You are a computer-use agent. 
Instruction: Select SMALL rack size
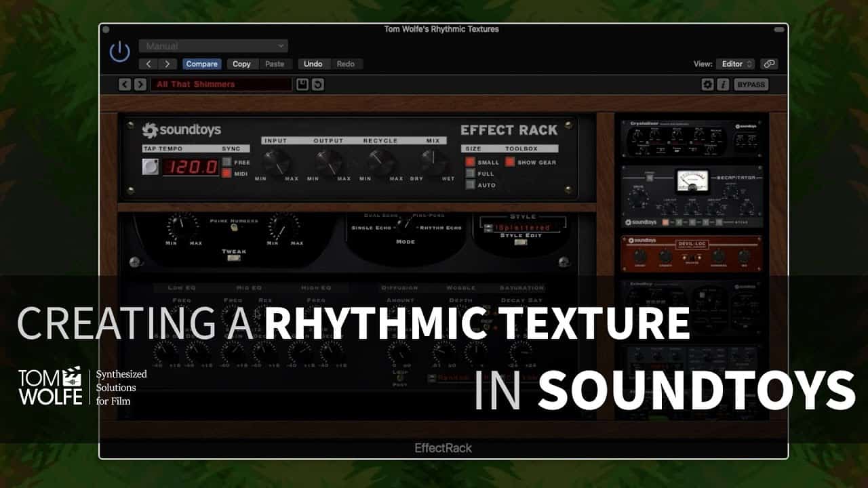pyautogui.click(x=470, y=162)
